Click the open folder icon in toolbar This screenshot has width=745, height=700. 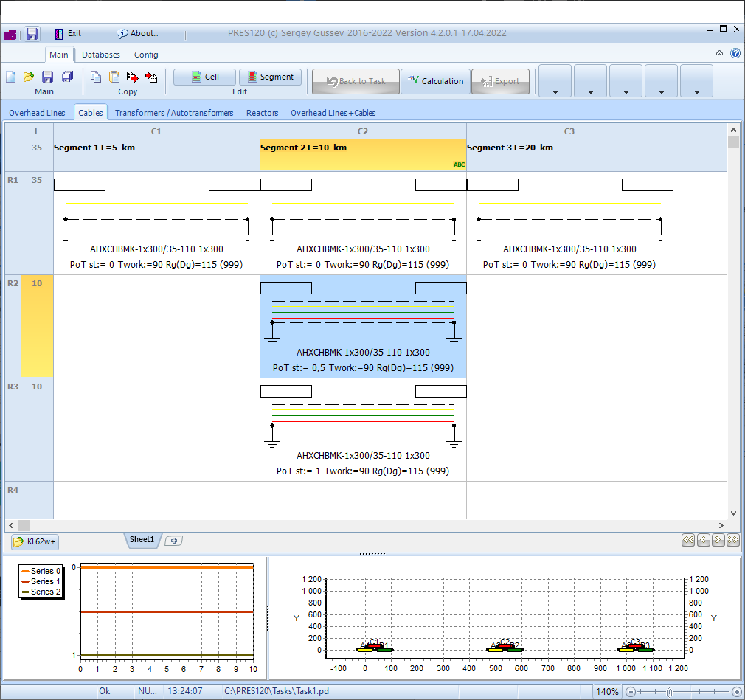pyautogui.click(x=29, y=77)
